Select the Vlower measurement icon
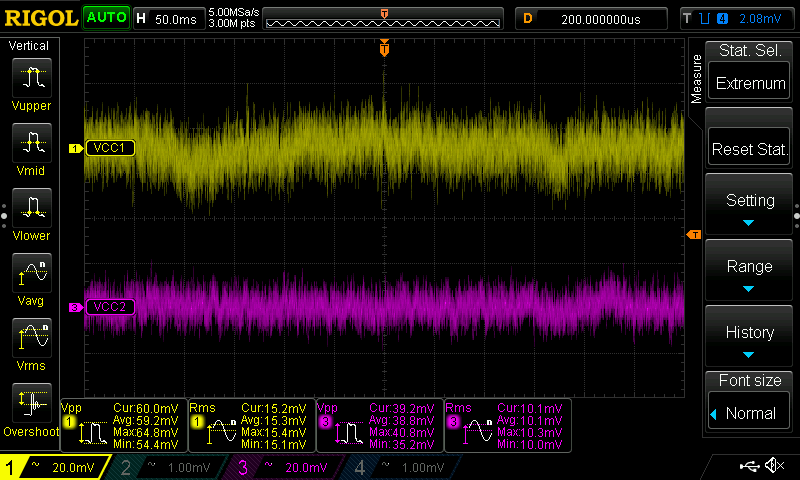 coord(32,208)
